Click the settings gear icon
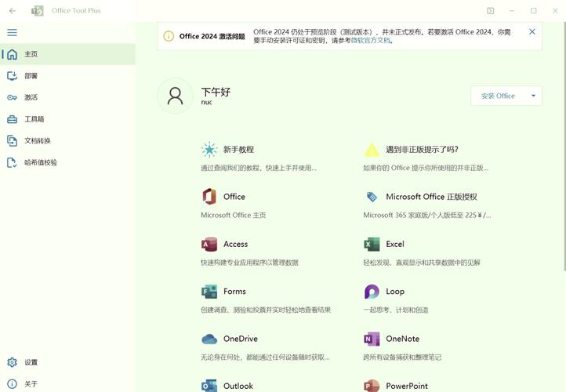 click(12, 362)
